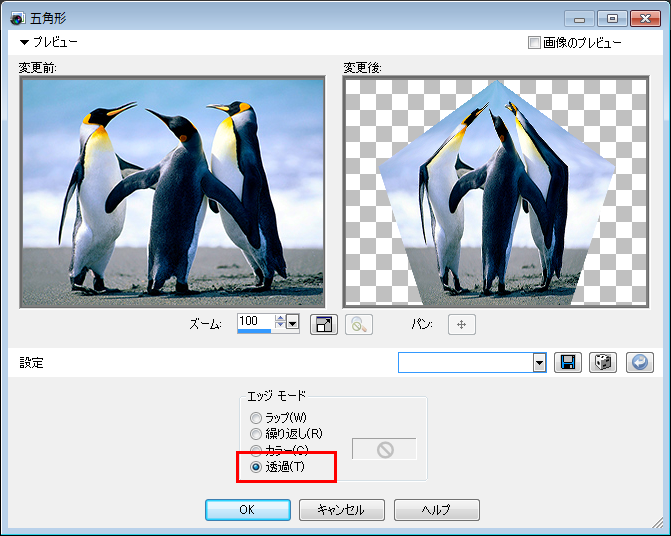Screen dimensions: 671x536
Task: Click the fit-to-window zoom icon
Action: click(x=324, y=325)
